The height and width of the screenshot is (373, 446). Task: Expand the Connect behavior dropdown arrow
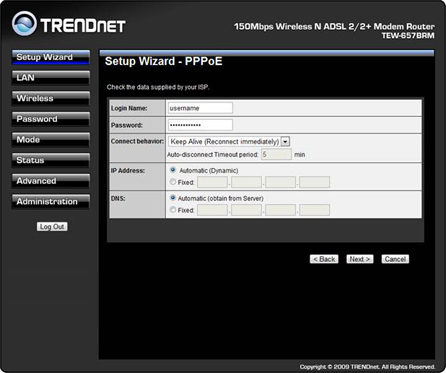click(x=285, y=141)
